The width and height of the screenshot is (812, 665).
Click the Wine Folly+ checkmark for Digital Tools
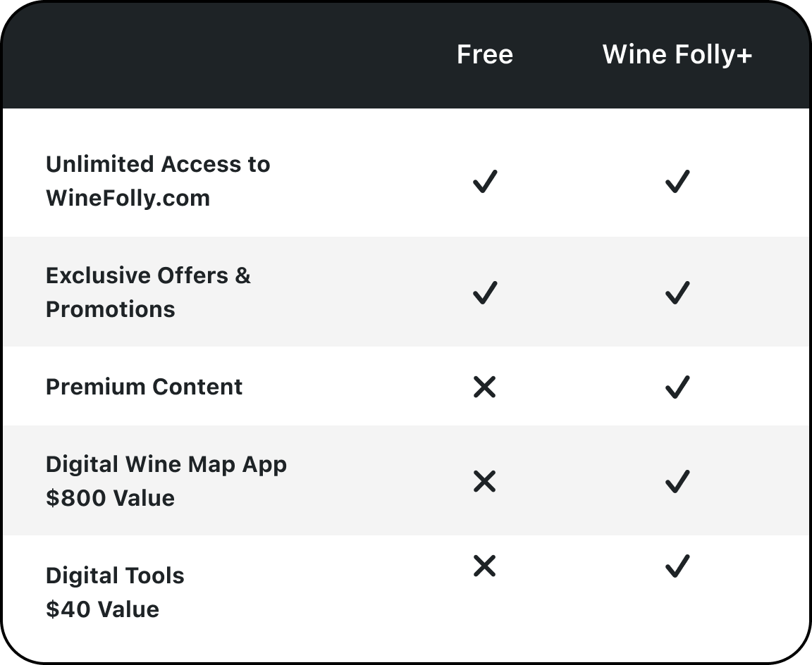(677, 566)
